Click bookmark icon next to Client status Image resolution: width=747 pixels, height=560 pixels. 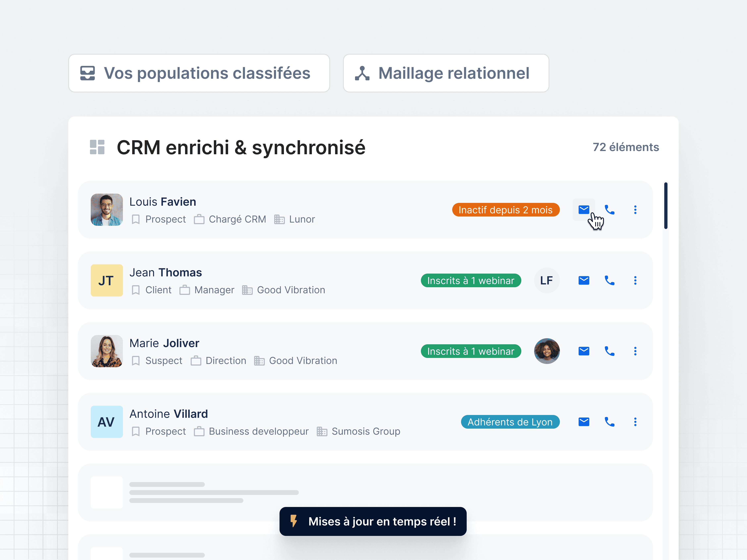pos(135,290)
